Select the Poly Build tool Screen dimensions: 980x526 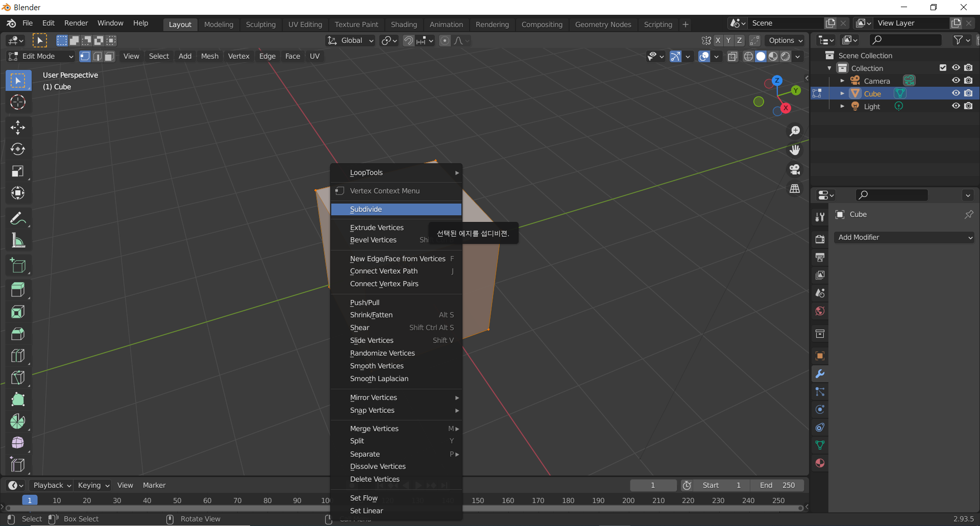click(18, 399)
